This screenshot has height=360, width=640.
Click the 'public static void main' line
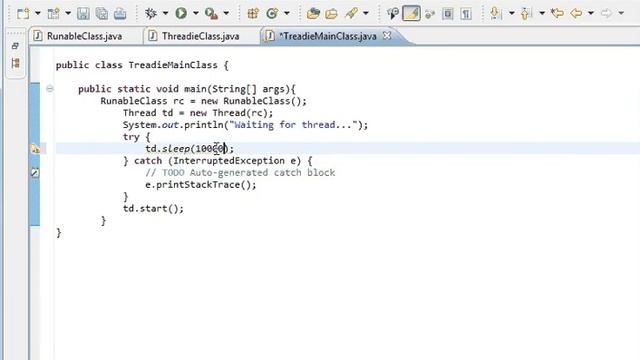pos(187,89)
